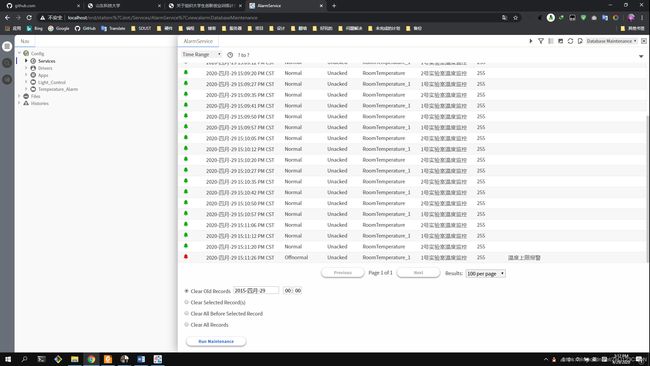Click the Previous page button
The image size is (650, 366).
343,273
